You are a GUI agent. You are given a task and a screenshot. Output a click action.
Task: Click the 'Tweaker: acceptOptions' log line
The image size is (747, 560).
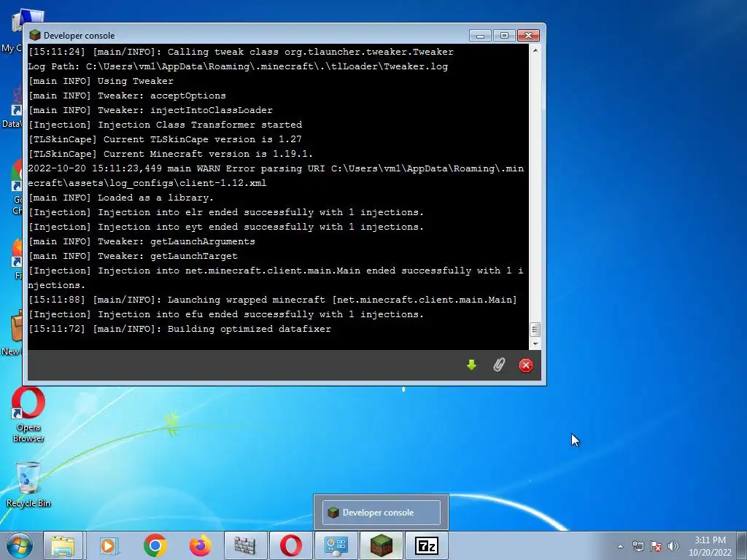[127, 96]
